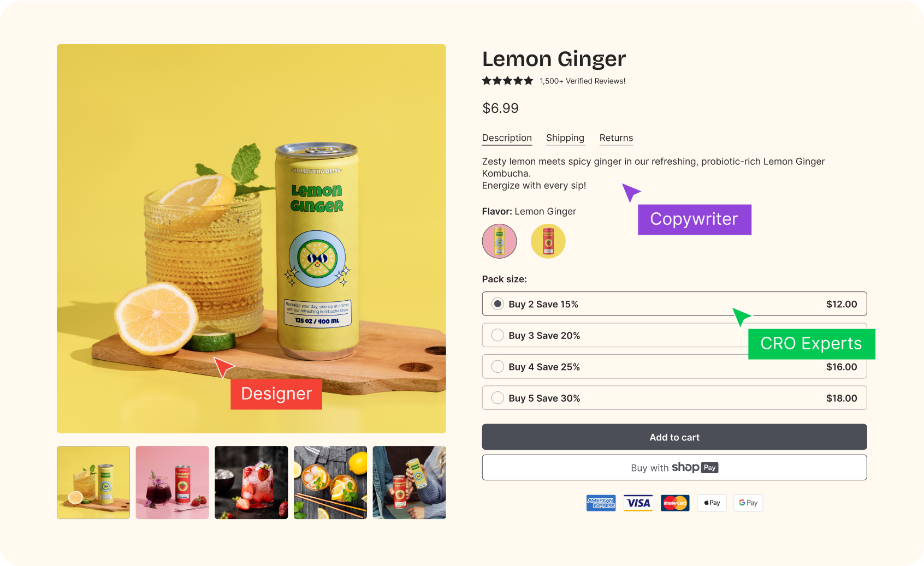Choose Buy 4 Save 25% pack
Viewport: 924px width, 566px height.
tap(497, 367)
